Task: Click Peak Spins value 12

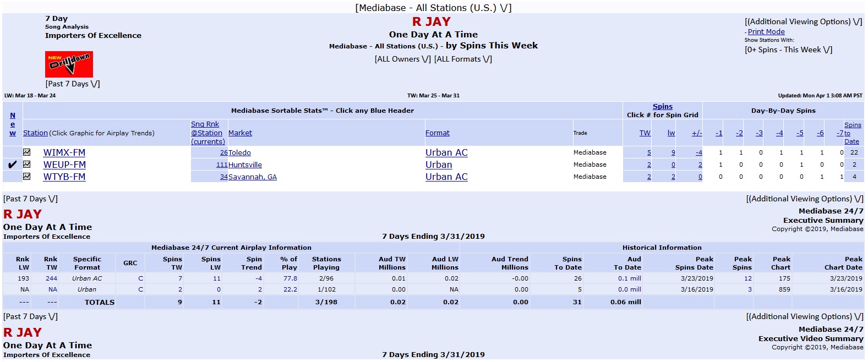Action: tap(748, 278)
